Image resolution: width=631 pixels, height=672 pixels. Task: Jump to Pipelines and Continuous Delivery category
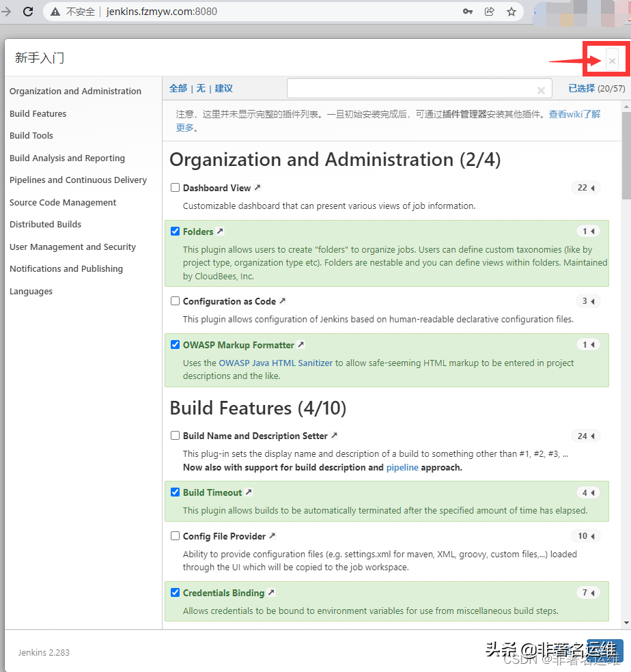[78, 180]
